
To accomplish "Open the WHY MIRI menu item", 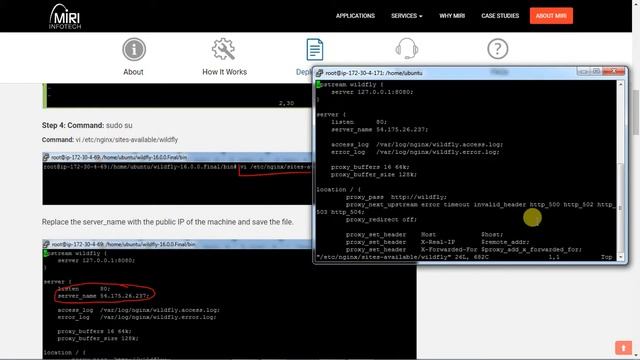I will 452,16.
